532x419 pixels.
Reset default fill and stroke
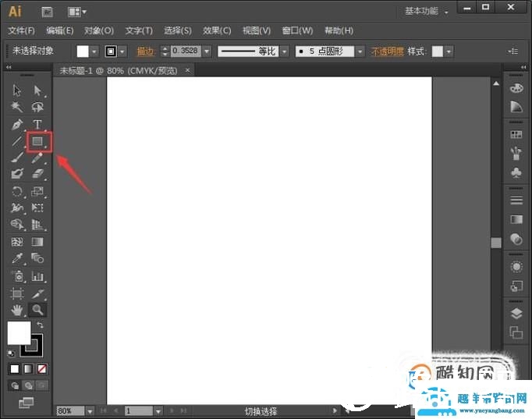[x=11, y=353]
